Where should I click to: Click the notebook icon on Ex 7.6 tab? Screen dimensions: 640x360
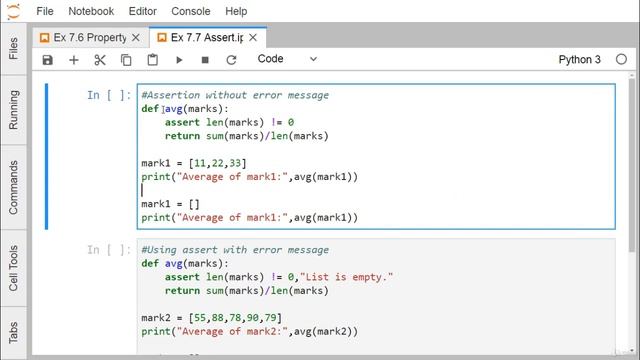[x=44, y=38]
